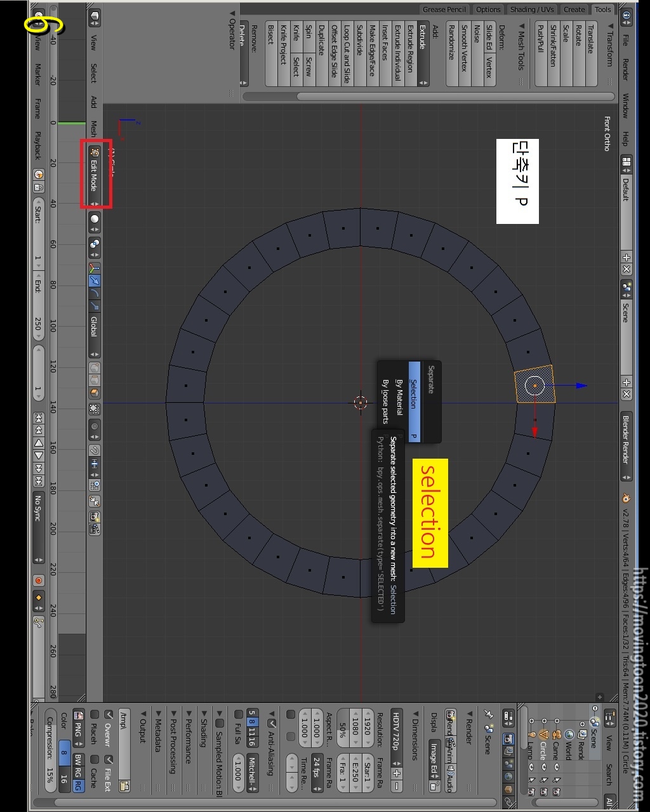This screenshot has width=650, height=812.
Task: Toggle Lamp visibility eye in outliner
Action: [531, 767]
